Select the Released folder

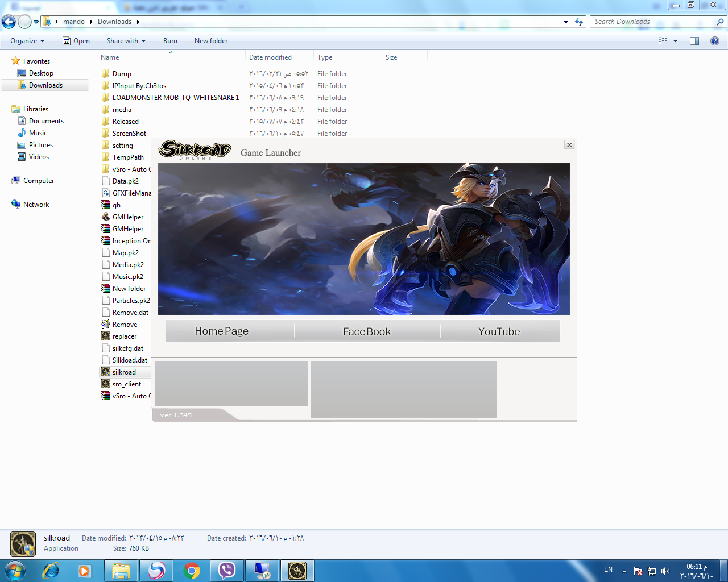(x=125, y=122)
